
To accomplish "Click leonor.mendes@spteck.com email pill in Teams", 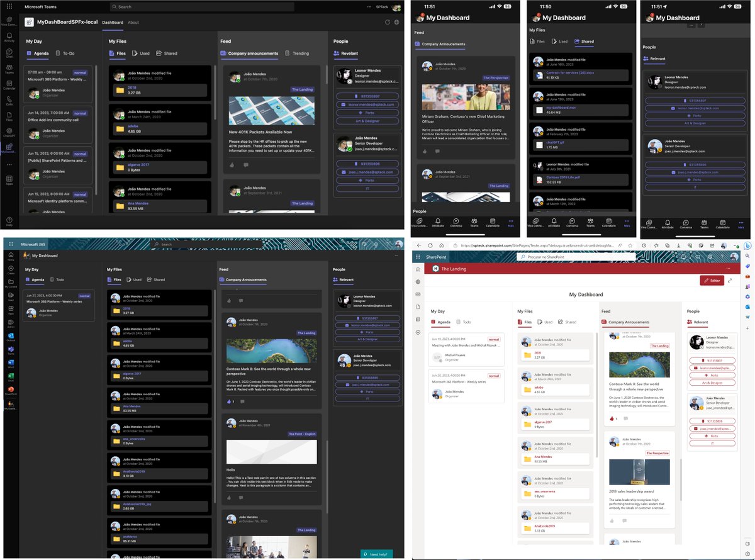I will click(x=368, y=104).
